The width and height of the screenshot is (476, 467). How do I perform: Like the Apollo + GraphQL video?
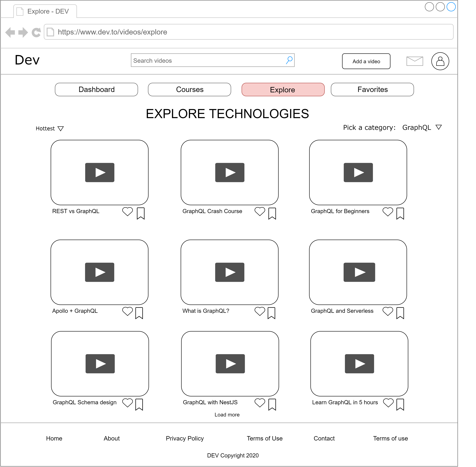point(127,311)
